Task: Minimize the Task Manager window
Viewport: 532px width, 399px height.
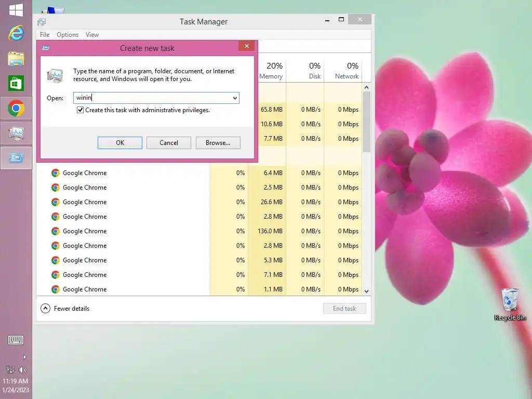Action: [x=327, y=20]
